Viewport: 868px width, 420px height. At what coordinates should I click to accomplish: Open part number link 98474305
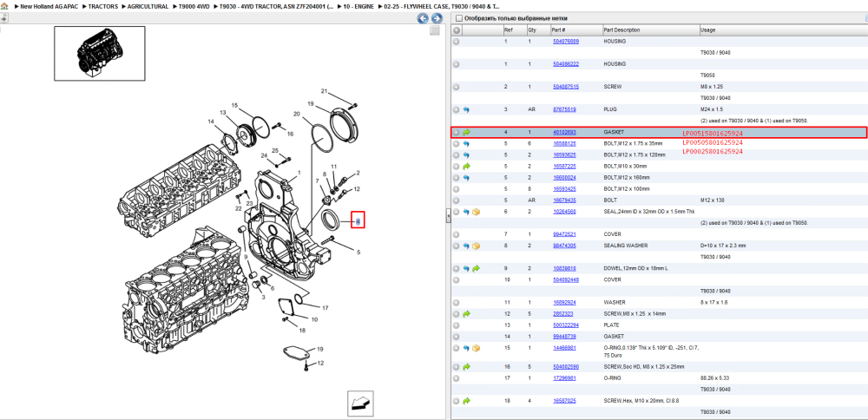click(x=564, y=246)
